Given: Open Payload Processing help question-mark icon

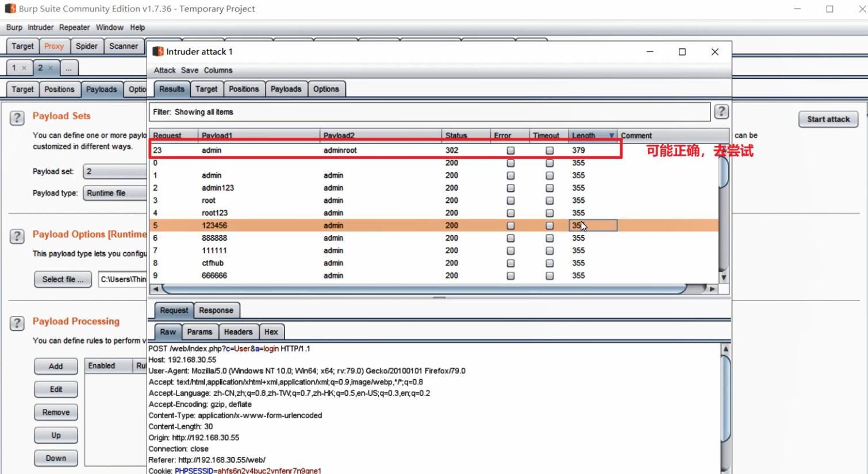Looking at the screenshot, I should point(17,323).
